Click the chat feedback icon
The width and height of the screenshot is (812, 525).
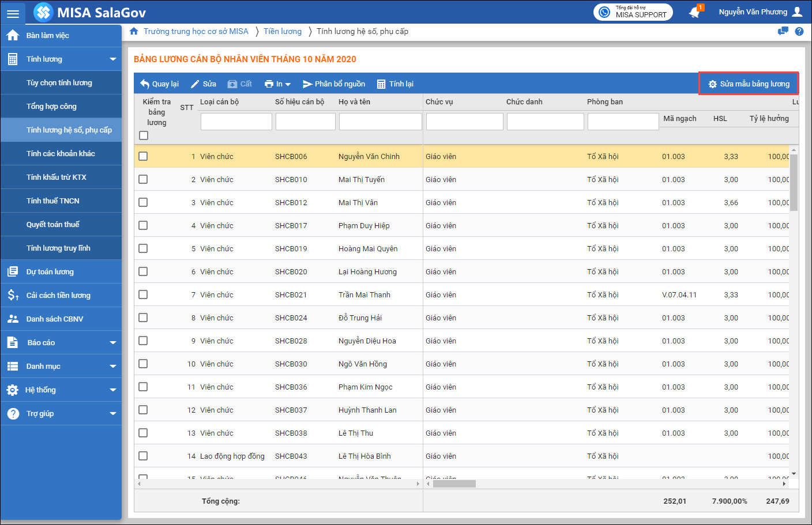[783, 32]
